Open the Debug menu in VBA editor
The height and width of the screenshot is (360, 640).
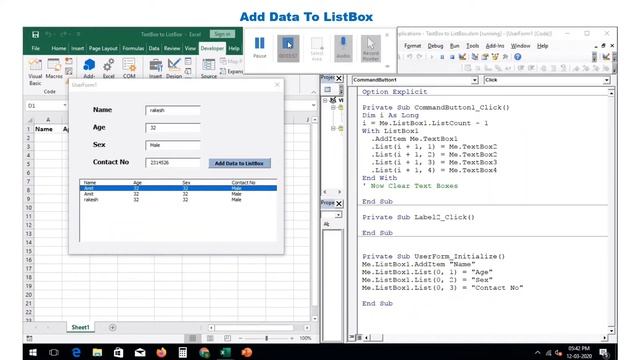435,46
